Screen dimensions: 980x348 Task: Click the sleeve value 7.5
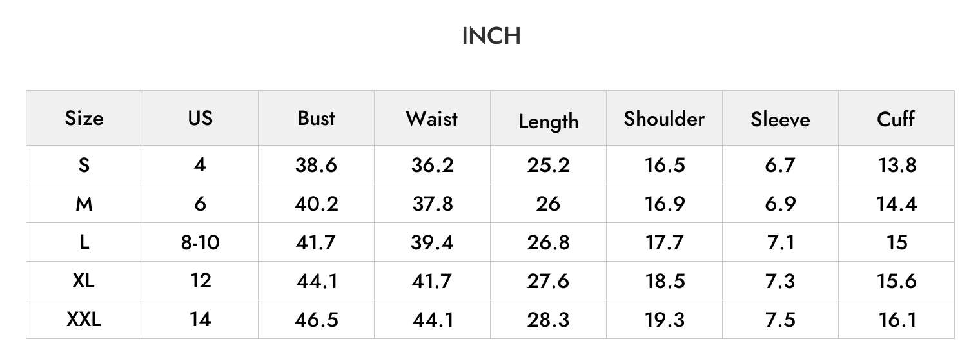pyautogui.click(x=780, y=320)
